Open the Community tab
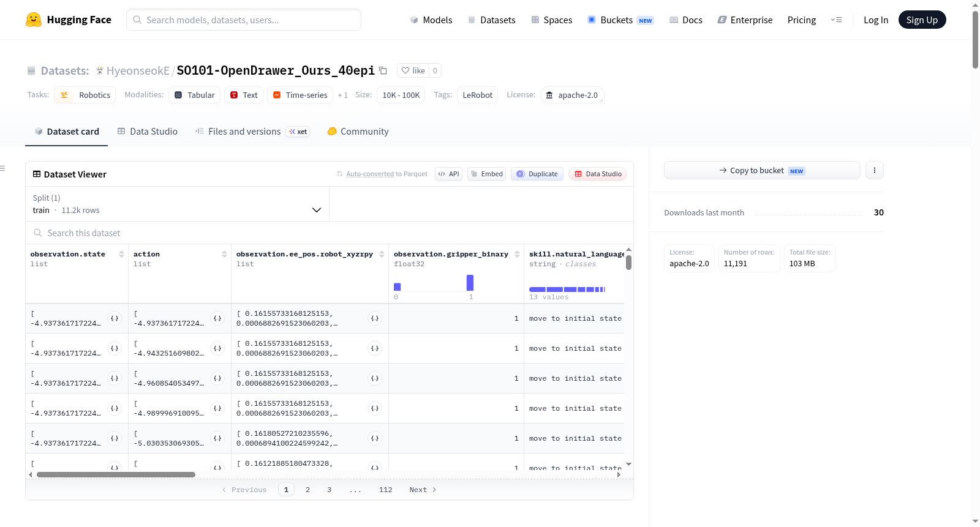The width and height of the screenshot is (980, 527). pos(358,131)
